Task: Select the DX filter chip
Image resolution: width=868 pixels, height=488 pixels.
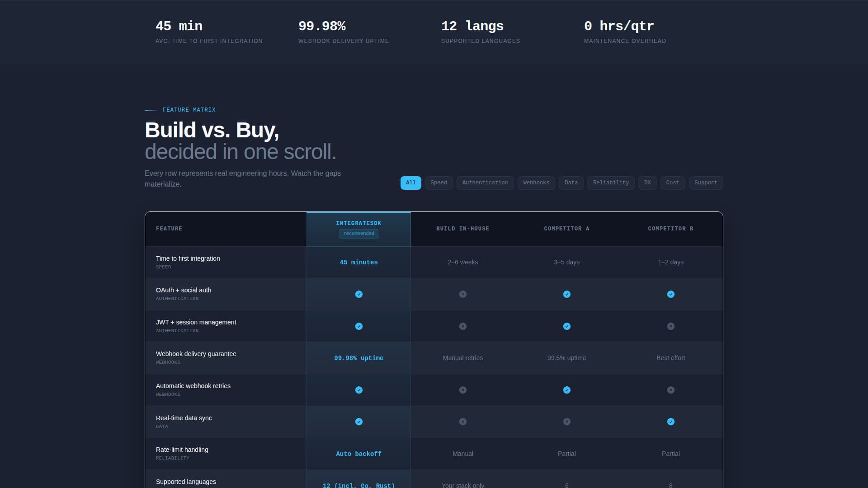Action: tap(647, 183)
